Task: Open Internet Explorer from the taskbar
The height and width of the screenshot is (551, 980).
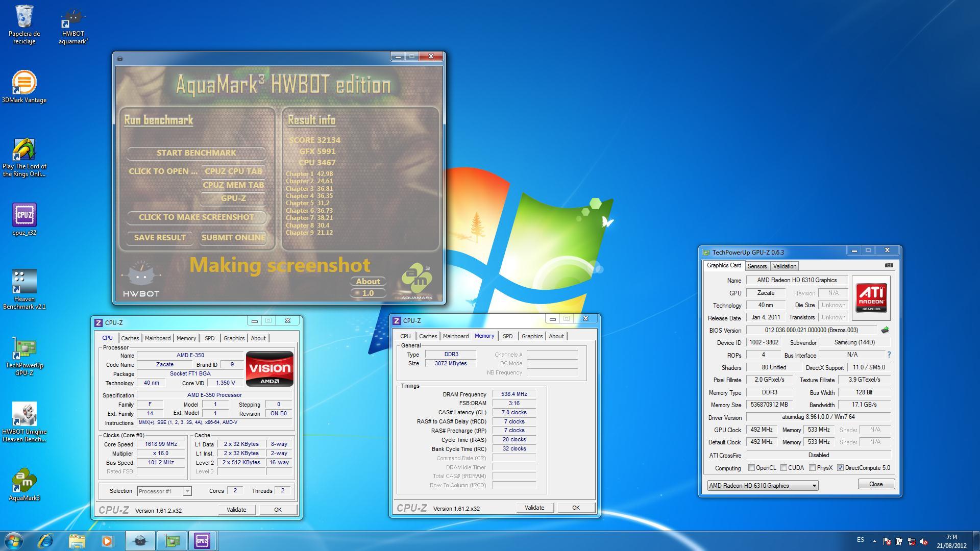Action: pos(46,541)
